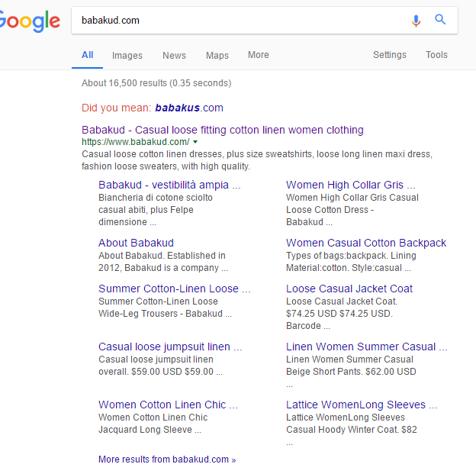The image size is (476, 474).
Task: Open the Lattice WomenLong Sleeves sitelink
Action: (x=362, y=405)
